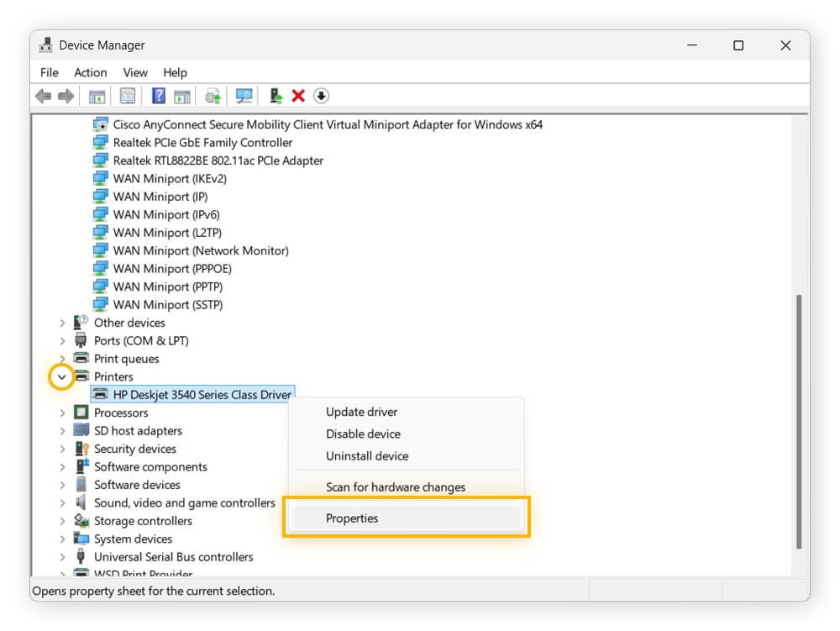Click the Show/Hide Console Tree toolbar icon

pos(97,95)
